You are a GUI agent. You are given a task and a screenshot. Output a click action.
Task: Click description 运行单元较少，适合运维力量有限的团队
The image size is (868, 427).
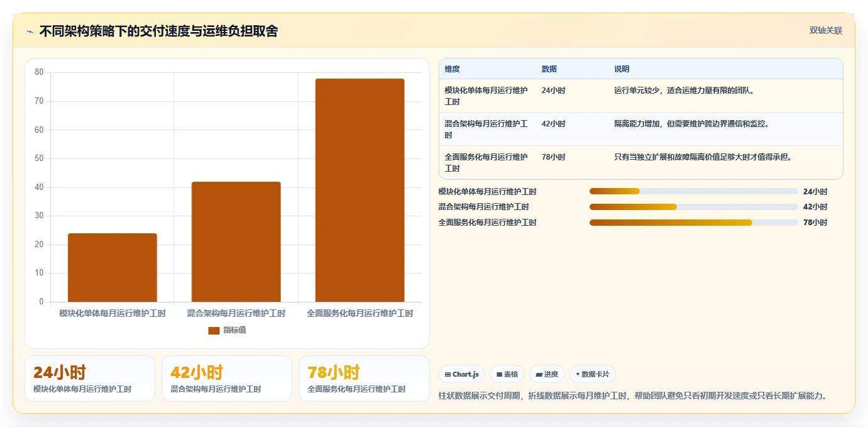(685, 91)
